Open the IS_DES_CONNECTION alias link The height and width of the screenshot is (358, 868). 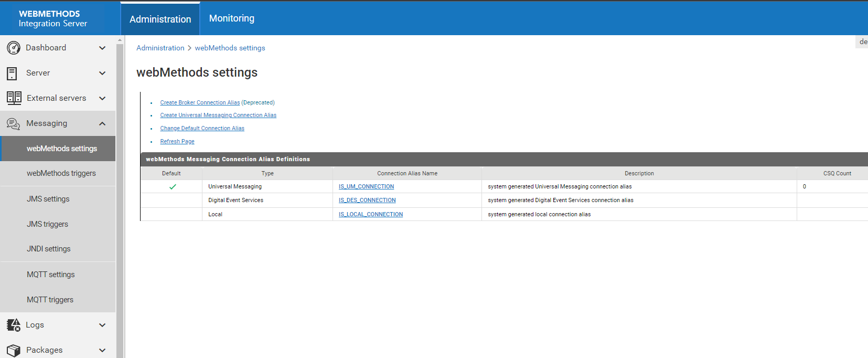pyautogui.click(x=367, y=201)
